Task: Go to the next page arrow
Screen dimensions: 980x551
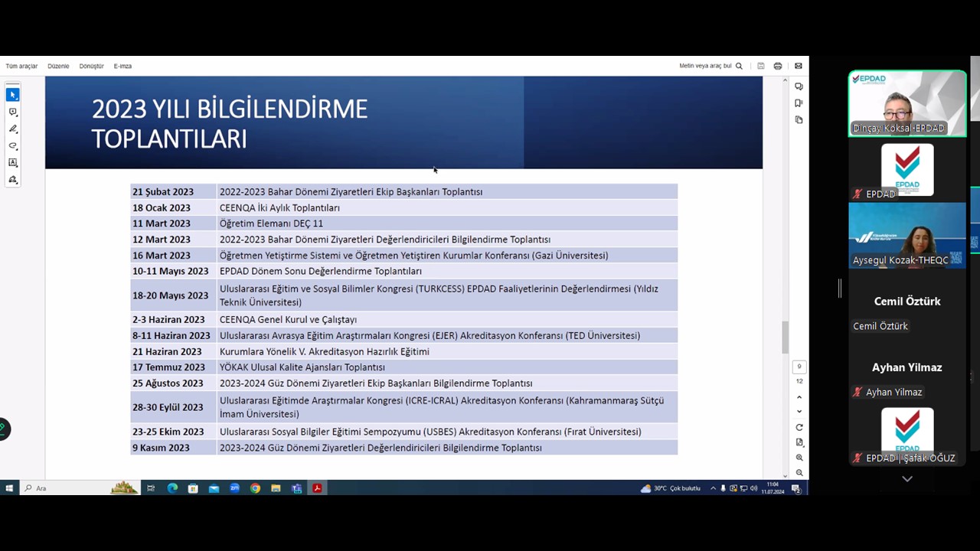Action: (799, 412)
